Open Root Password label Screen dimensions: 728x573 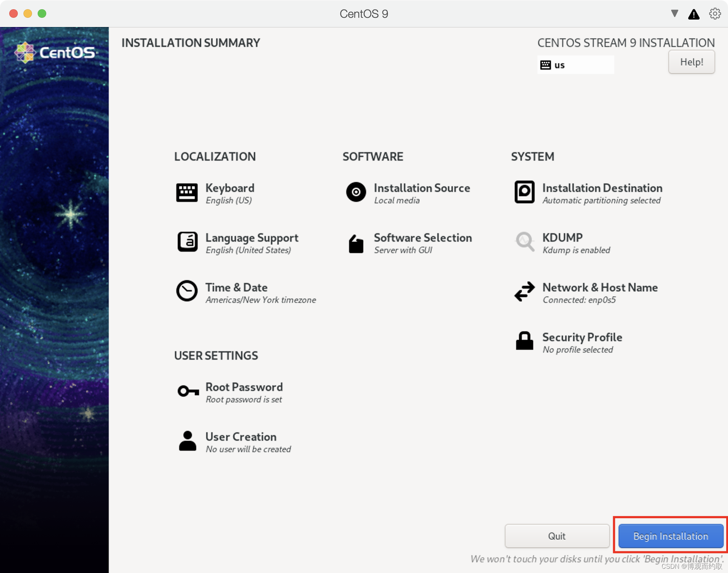tap(244, 387)
